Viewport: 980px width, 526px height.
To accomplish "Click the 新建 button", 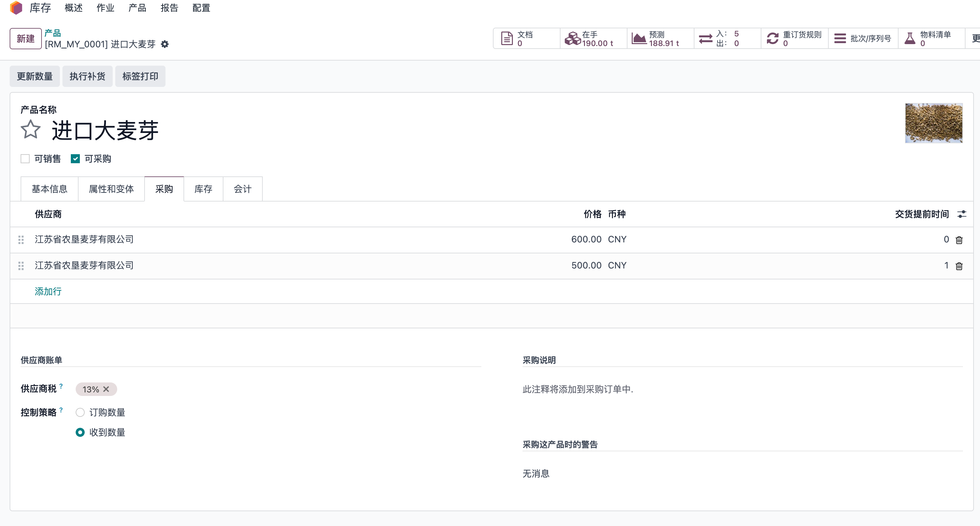I will point(25,38).
